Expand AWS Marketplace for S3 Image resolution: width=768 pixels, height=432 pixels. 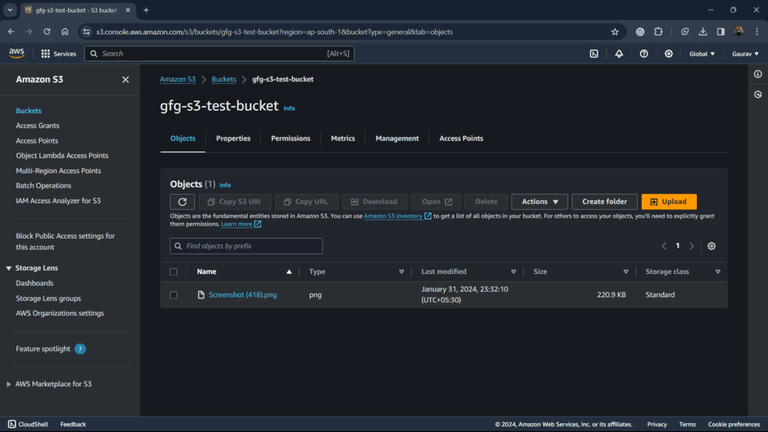[9, 384]
